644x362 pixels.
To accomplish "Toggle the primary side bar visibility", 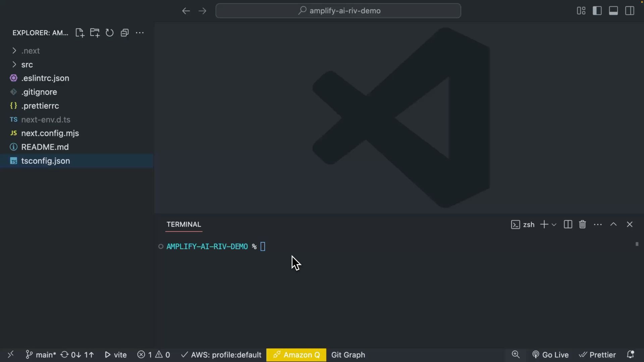I will tap(597, 11).
